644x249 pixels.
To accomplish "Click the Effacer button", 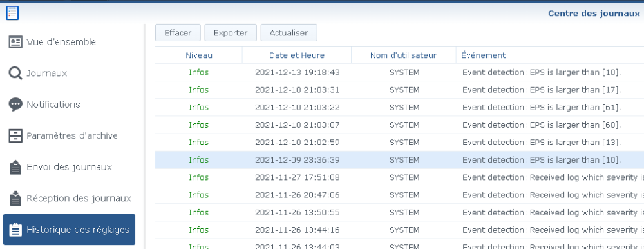I will coord(178,33).
